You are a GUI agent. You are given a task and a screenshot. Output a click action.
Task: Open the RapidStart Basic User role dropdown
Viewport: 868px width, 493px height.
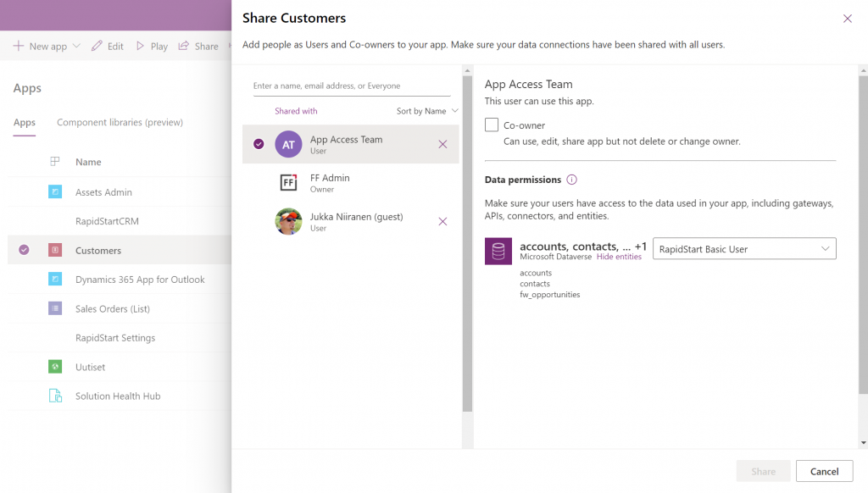744,249
